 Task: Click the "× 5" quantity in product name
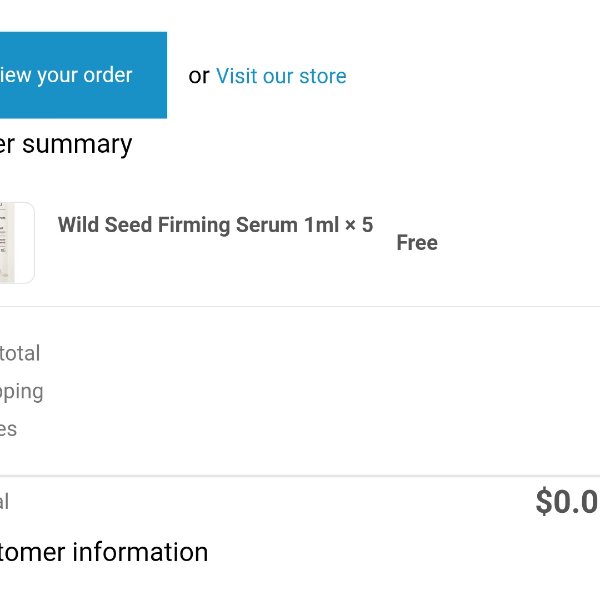[359, 225]
